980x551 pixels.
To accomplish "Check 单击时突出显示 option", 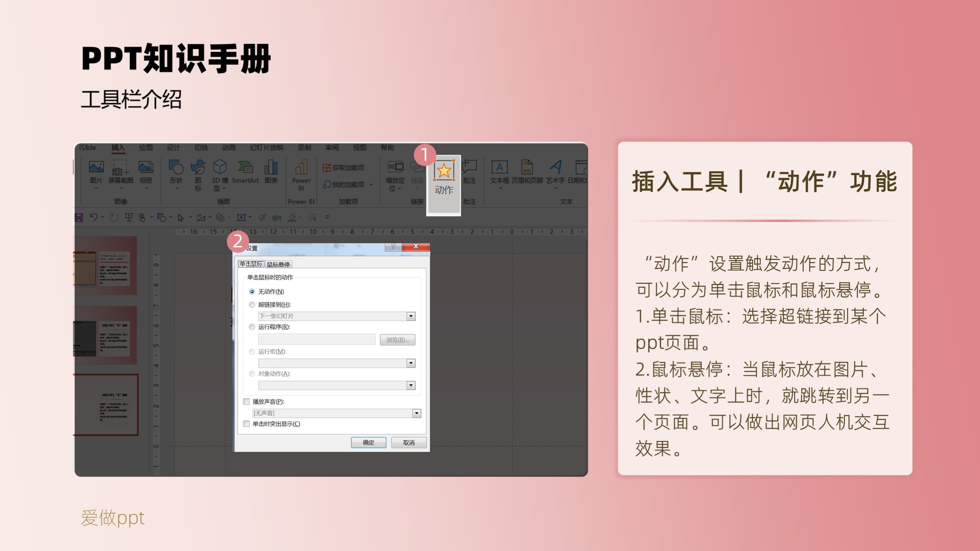I will [246, 424].
